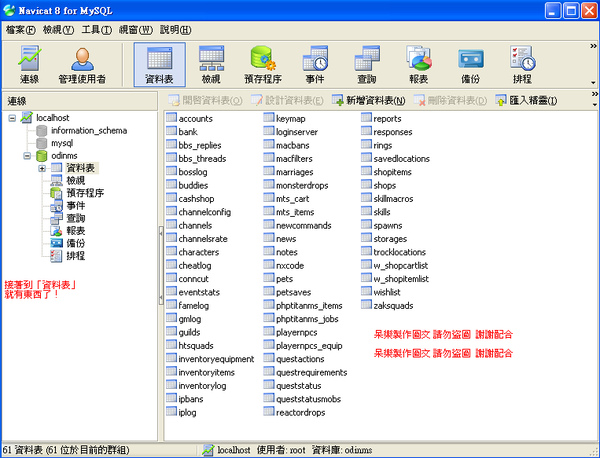Click 設計資料表(E) button
Viewport: 600px width, 458px height.
(287, 101)
